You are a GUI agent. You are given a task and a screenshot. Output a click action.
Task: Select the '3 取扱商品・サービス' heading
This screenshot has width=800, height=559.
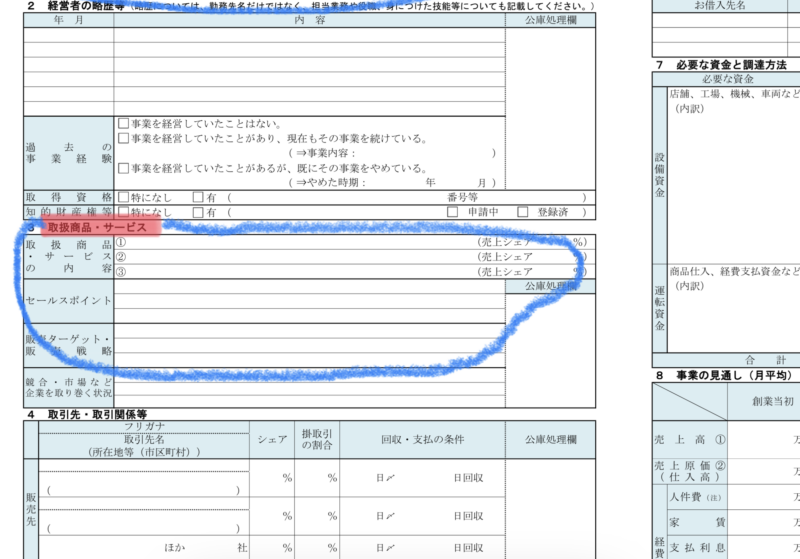point(88,227)
